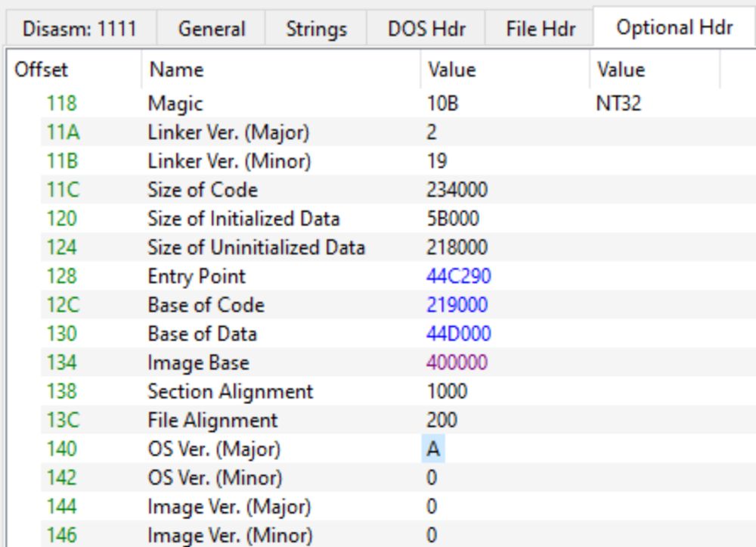The width and height of the screenshot is (756, 547).
Task: Select the Section Alignment value 1000
Action: (x=447, y=391)
